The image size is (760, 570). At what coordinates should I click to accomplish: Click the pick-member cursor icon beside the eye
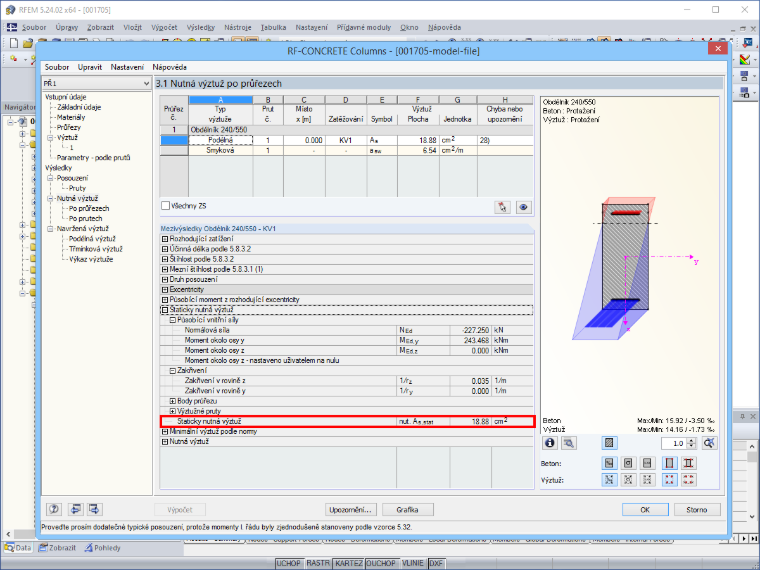tap(502, 207)
